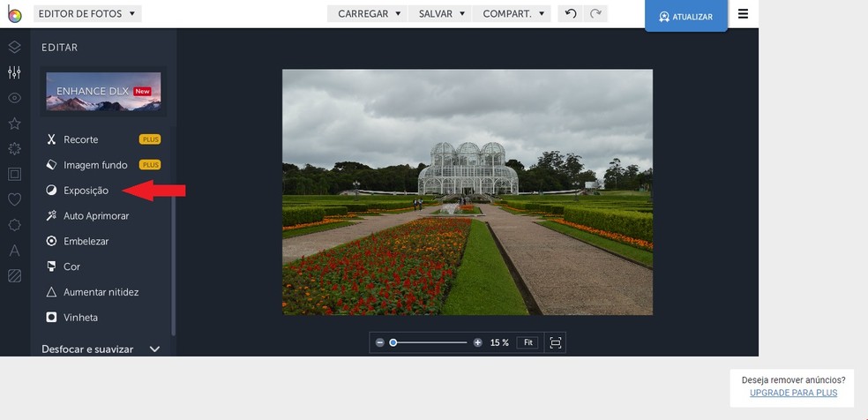Viewport: 868px width, 420px height.
Task: Undo the last edit
Action: 570,14
